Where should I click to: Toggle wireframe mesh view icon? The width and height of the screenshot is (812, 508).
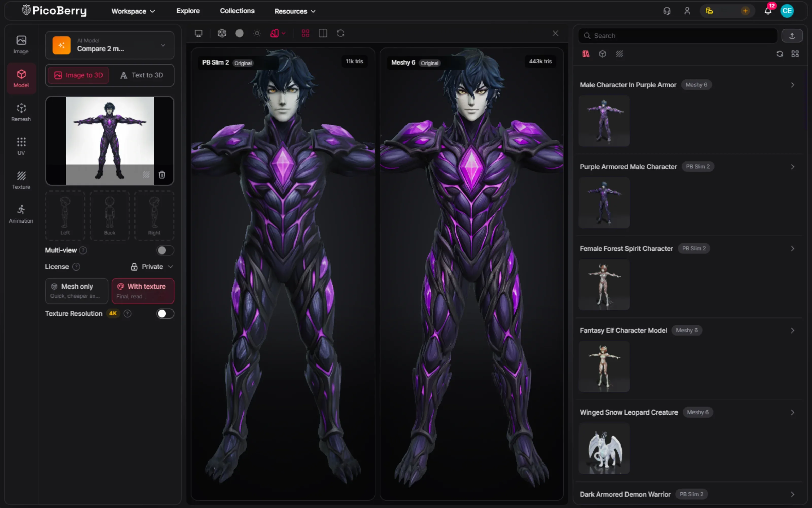tap(222, 33)
